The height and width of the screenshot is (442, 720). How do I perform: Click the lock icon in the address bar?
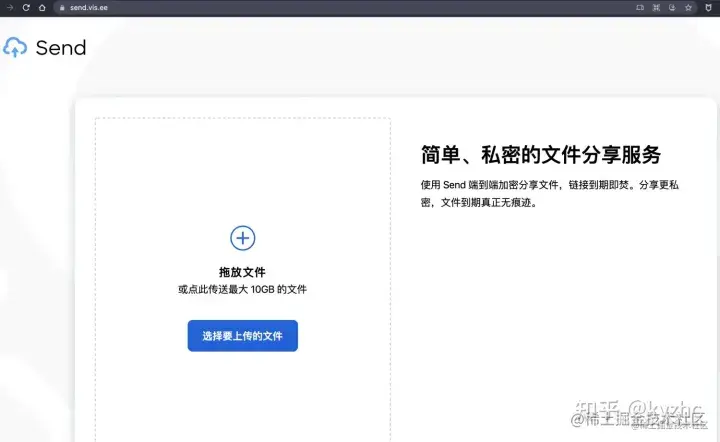pos(62,8)
